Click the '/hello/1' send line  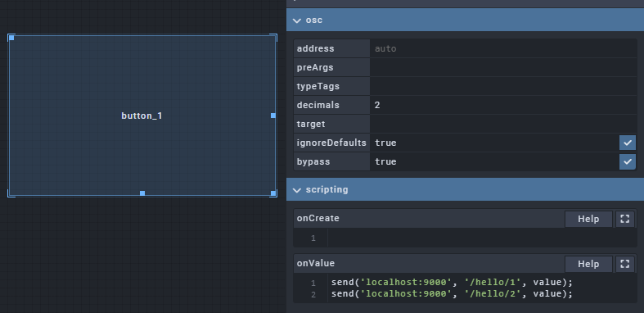pyautogui.click(x=452, y=283)
